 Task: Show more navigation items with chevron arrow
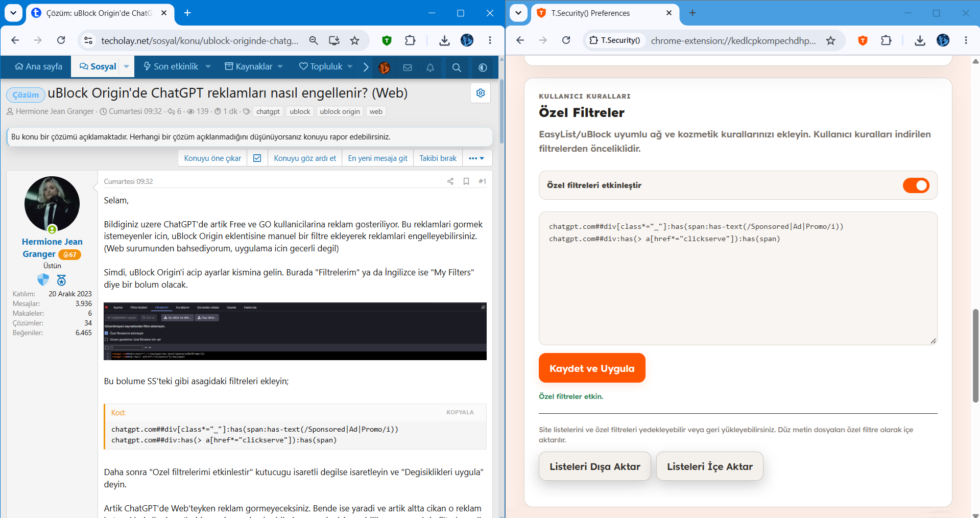[366, 67]
